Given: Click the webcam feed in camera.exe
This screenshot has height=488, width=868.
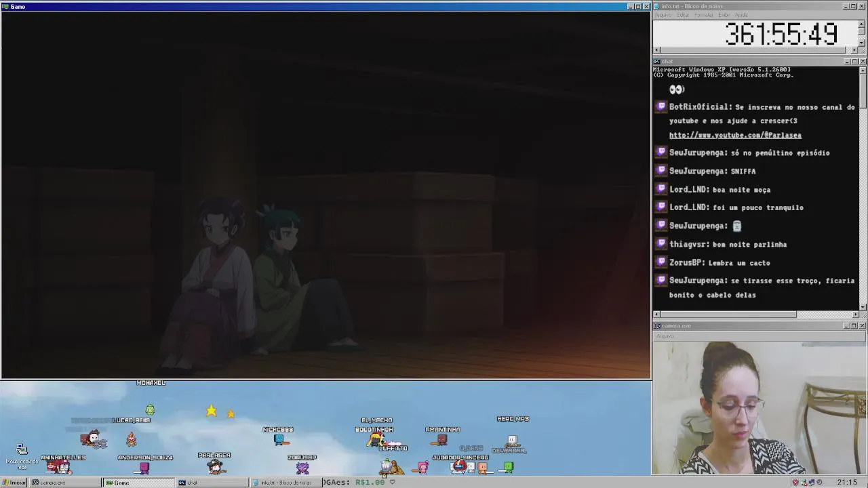Looking at the screenshot, I should [x=759, y=408].
